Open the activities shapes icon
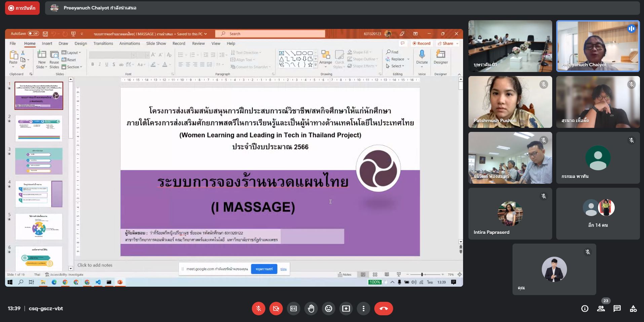 pyautogui.click(x=633, y=309)
